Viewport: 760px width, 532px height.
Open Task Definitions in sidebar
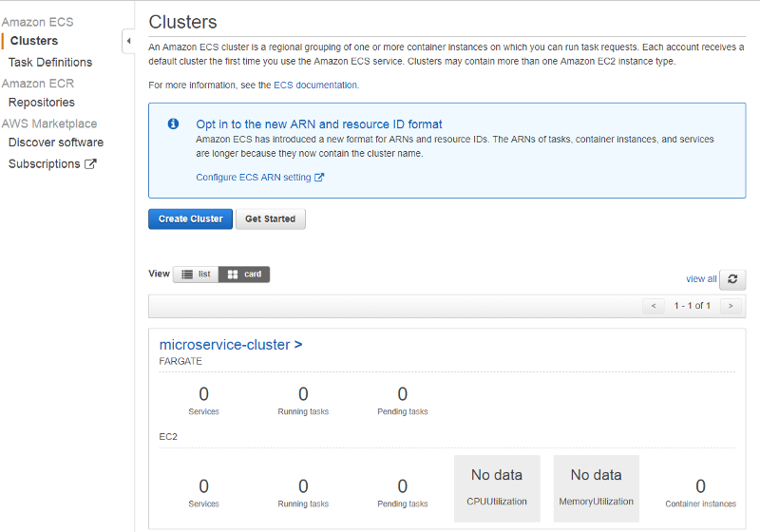tap(50, 62)
